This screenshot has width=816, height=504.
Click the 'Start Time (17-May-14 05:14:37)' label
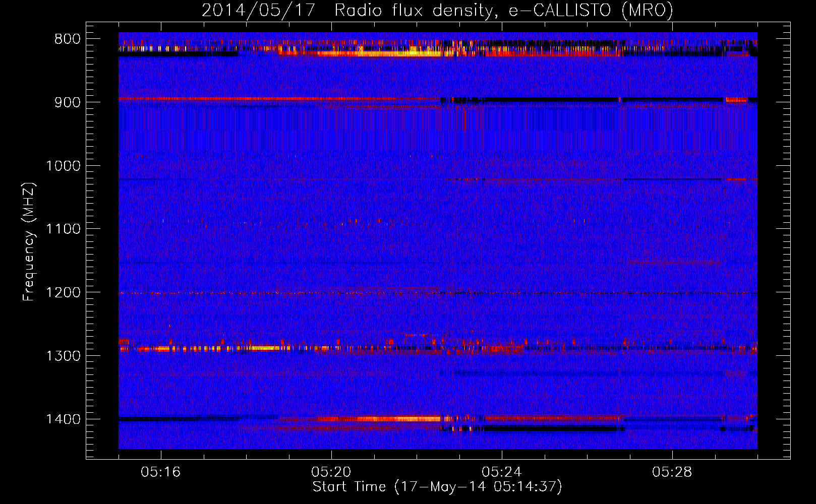tap(437, 487)
